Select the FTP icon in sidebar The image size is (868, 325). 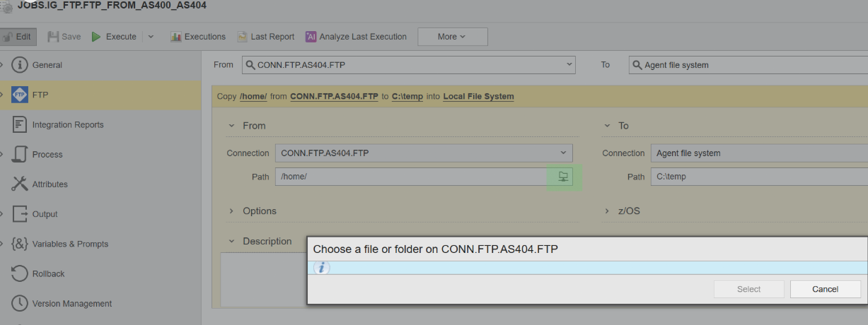20,95
